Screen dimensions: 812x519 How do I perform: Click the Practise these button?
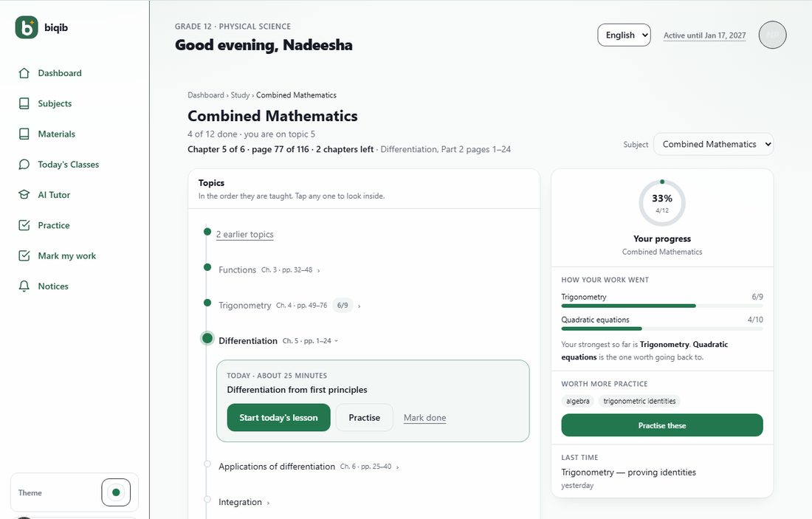coord(662,425)
